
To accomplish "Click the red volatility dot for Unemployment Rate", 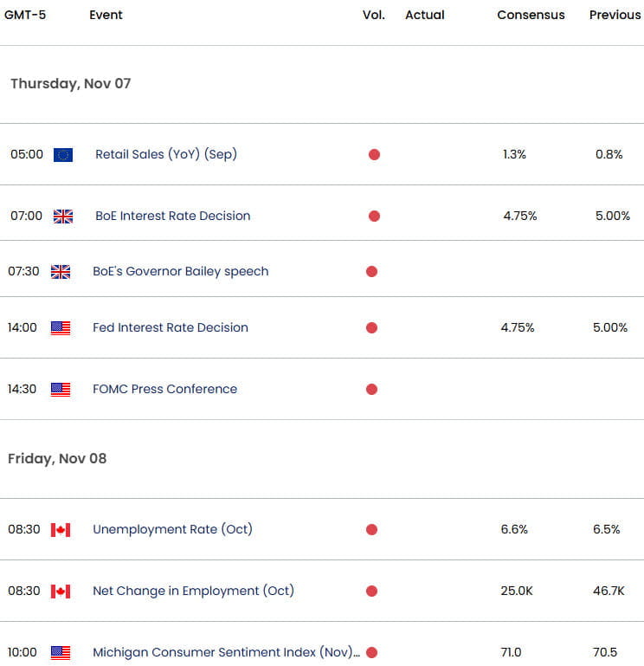I will (x=371, y=530).
